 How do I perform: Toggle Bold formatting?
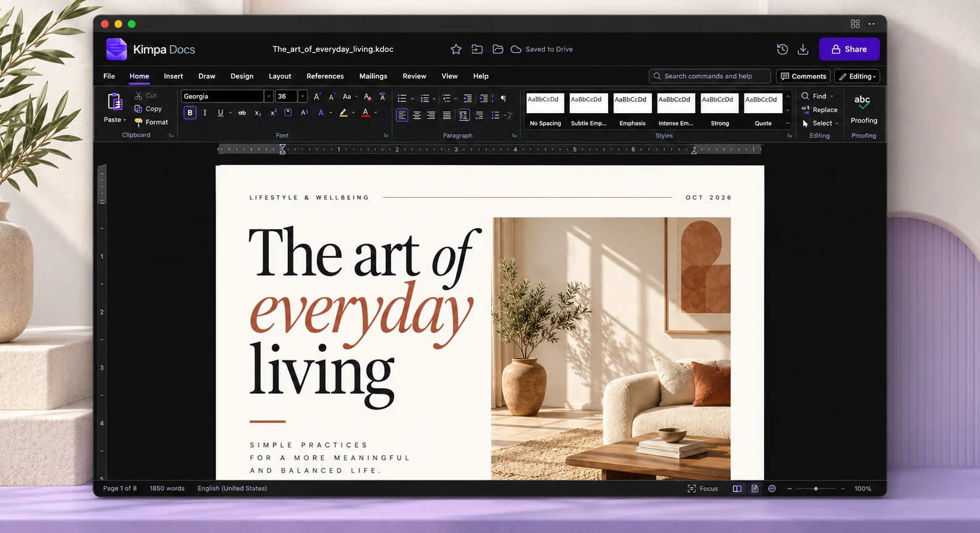(190, 113)
